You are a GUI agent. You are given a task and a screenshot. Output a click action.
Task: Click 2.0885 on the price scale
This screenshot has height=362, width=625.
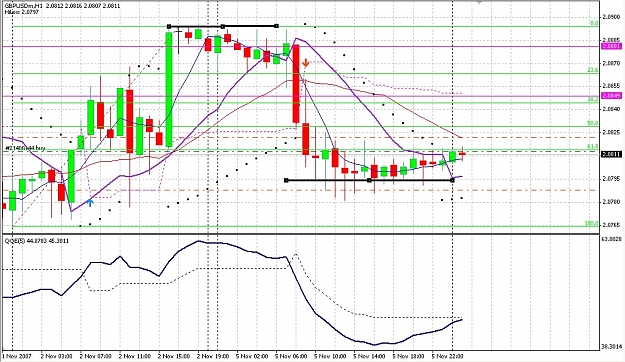tap(612, 40)
